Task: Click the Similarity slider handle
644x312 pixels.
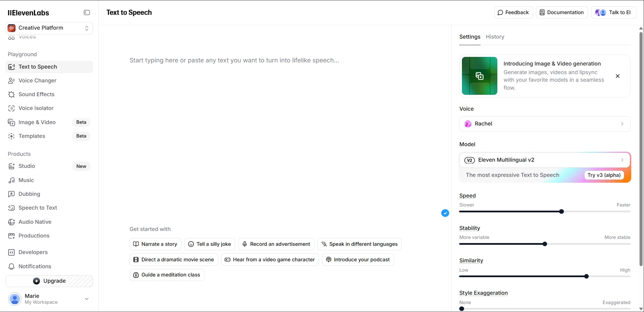Action: (x=586, y=276)
